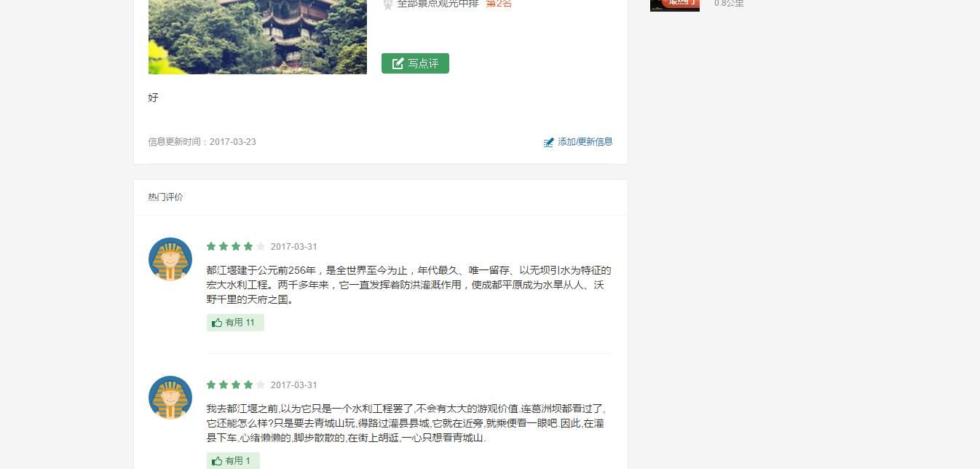
Task: Click the first green star of the first review
Action: tap(211, 246)
